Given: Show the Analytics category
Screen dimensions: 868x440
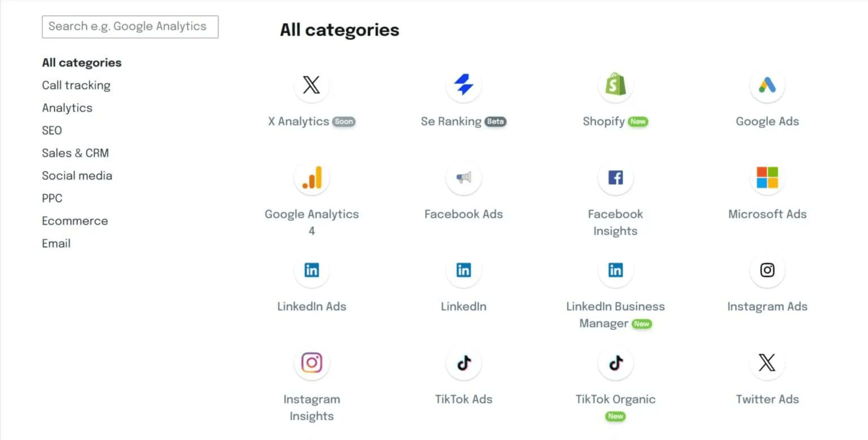Looking at the screenshot, I should [x=67, y=108].
